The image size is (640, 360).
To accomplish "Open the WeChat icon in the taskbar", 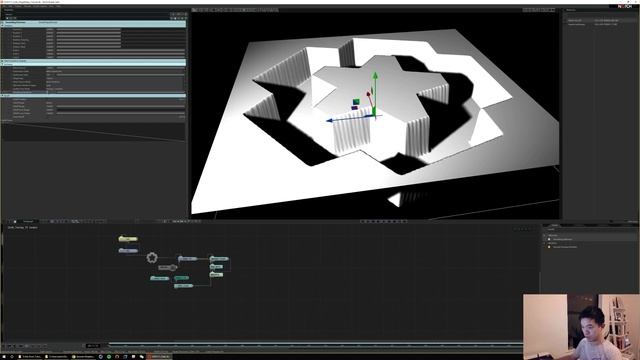I will point(142,356).
